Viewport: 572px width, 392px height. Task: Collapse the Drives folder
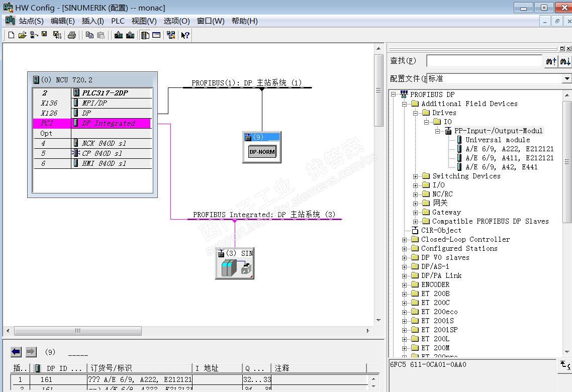coord(415,113)
